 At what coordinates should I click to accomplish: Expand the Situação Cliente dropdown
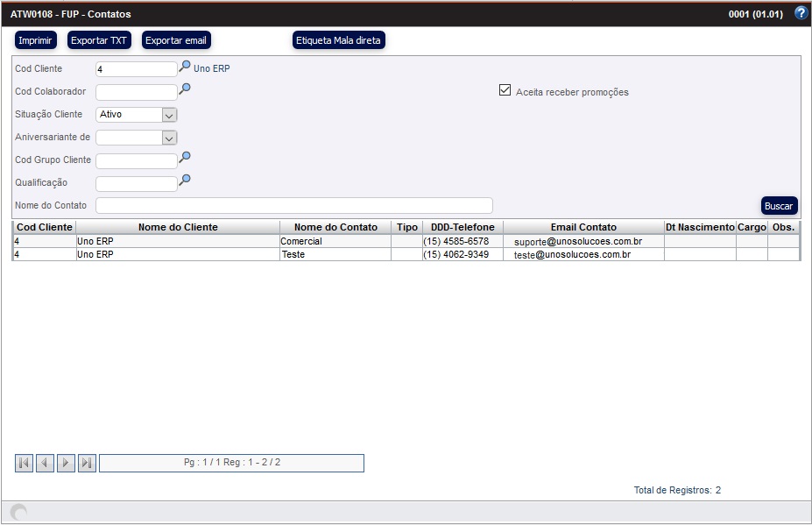[169, 114]
